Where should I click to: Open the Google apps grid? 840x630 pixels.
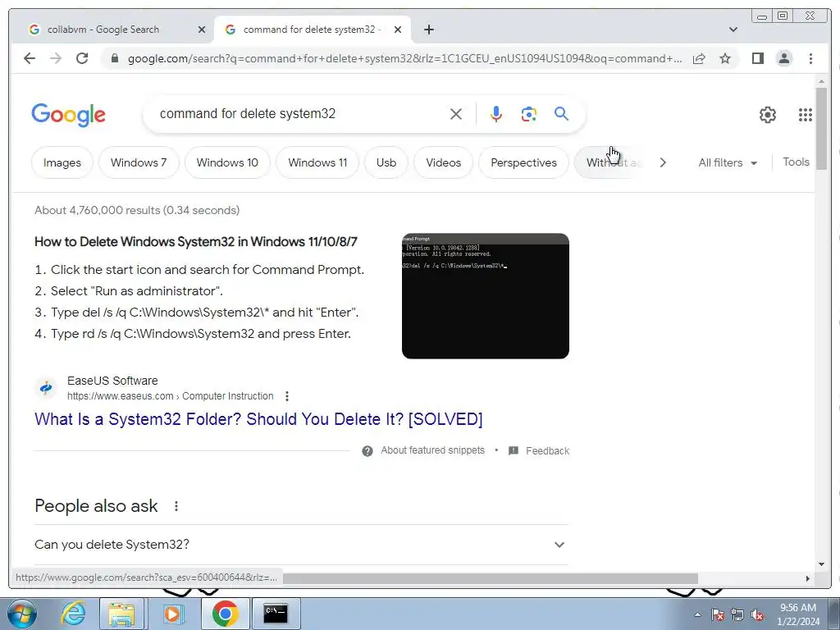coord(806,115)
